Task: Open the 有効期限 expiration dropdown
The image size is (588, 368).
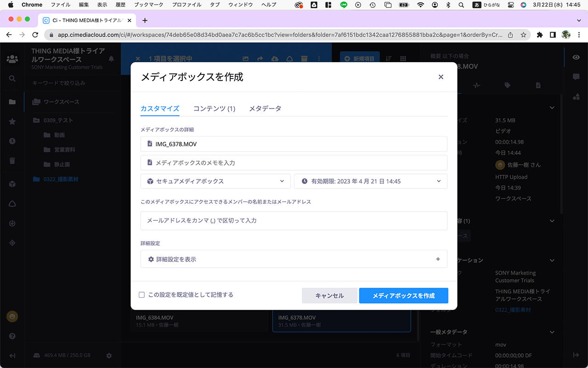Action: (370, 181)
